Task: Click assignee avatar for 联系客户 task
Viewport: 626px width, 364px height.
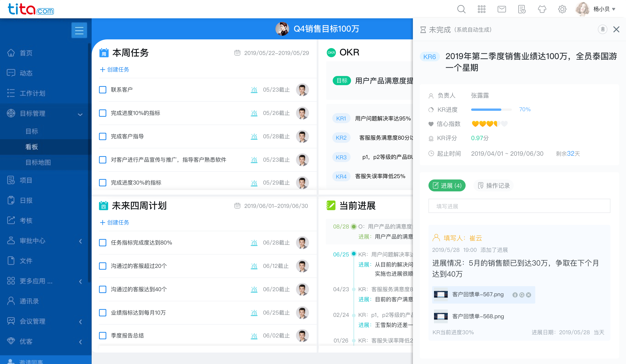Action: pos(302,90)
